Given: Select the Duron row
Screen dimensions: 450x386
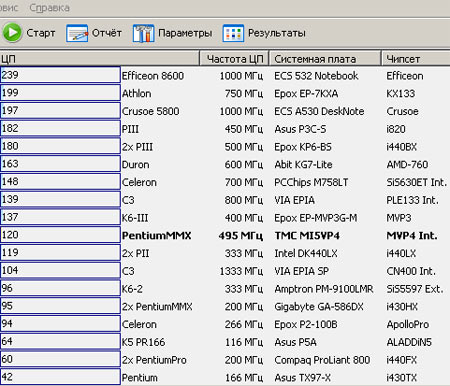Looking at the screenshot, I should [x=135, y=164].
